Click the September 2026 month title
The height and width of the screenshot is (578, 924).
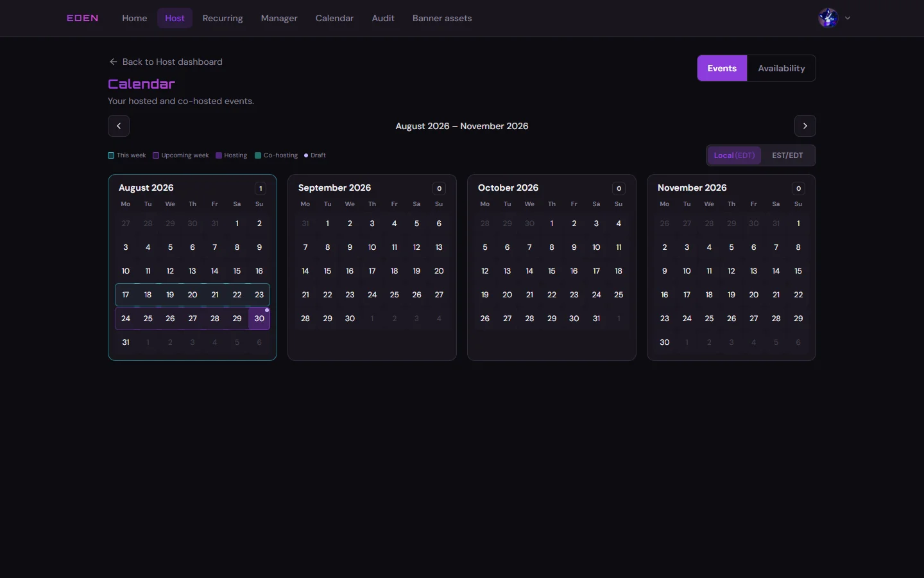tap(334, 188)
